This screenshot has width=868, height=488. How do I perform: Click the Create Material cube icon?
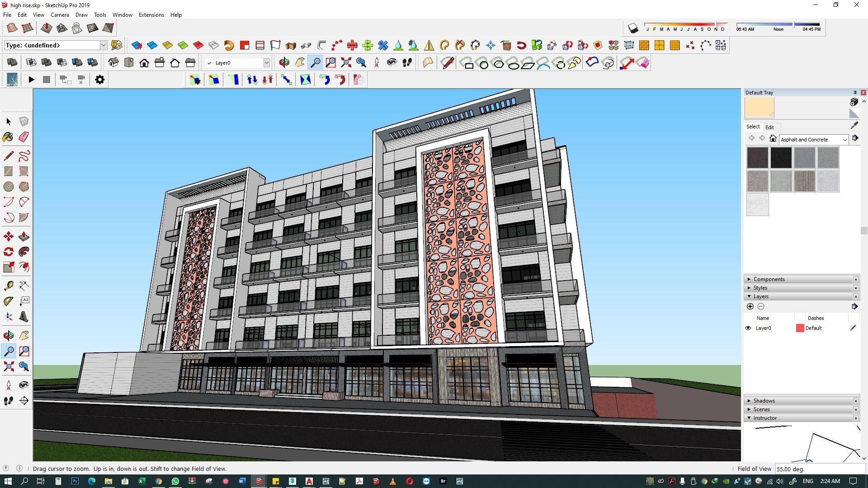(x=854, y=102)
